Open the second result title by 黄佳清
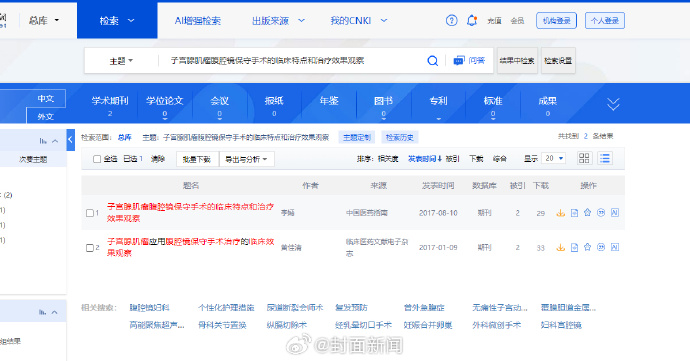The height and width of the screenshot is (361, 690). pos(190,247)
